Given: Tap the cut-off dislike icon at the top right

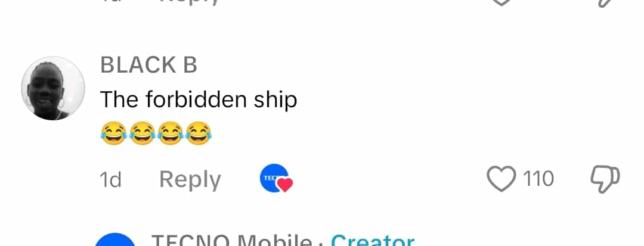Looking at the screenshot, I should (605, 4).
